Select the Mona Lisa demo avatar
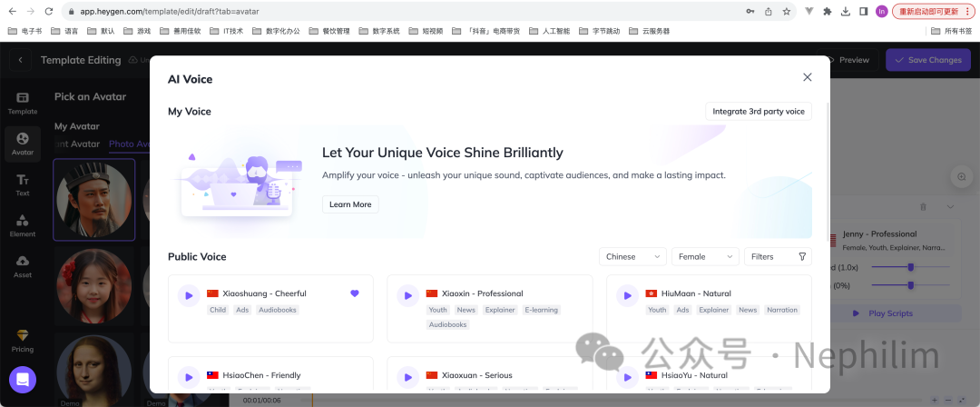The height and width of the screenshot is (407, 980). point(93,370)
